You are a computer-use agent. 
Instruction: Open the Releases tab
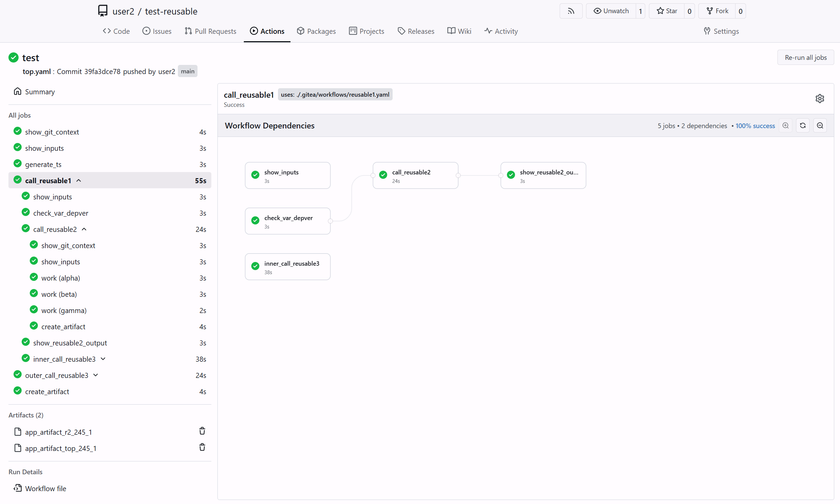pos(416,31)
